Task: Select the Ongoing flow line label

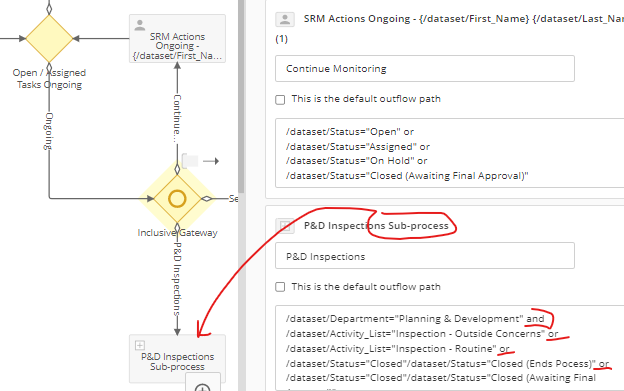Action: 49,131
